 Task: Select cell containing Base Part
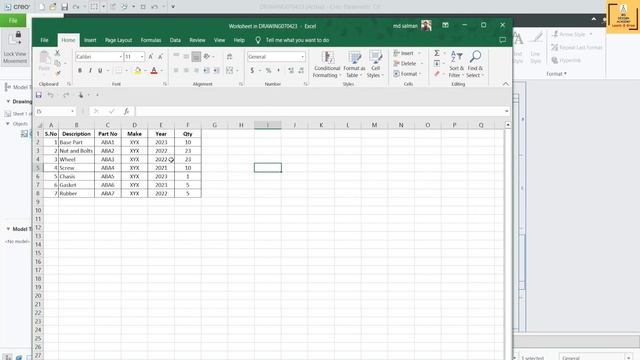coord(76,142)
